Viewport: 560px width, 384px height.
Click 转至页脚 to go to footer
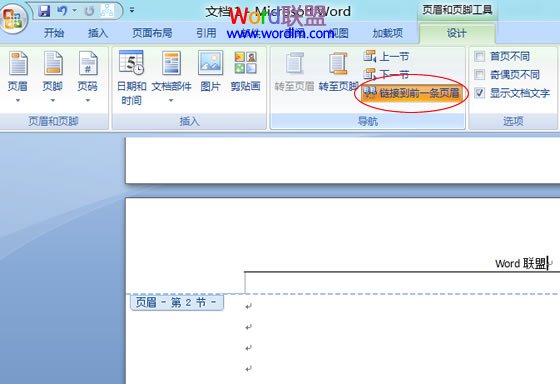click(338, 71)
